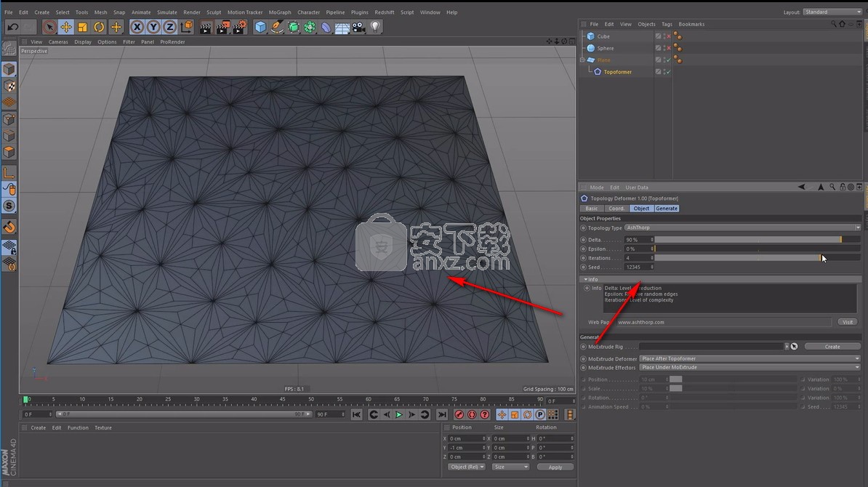Viewport: 868px width, 487px height.
Task: Add a Camera object
Action: (x=358, y=27)
